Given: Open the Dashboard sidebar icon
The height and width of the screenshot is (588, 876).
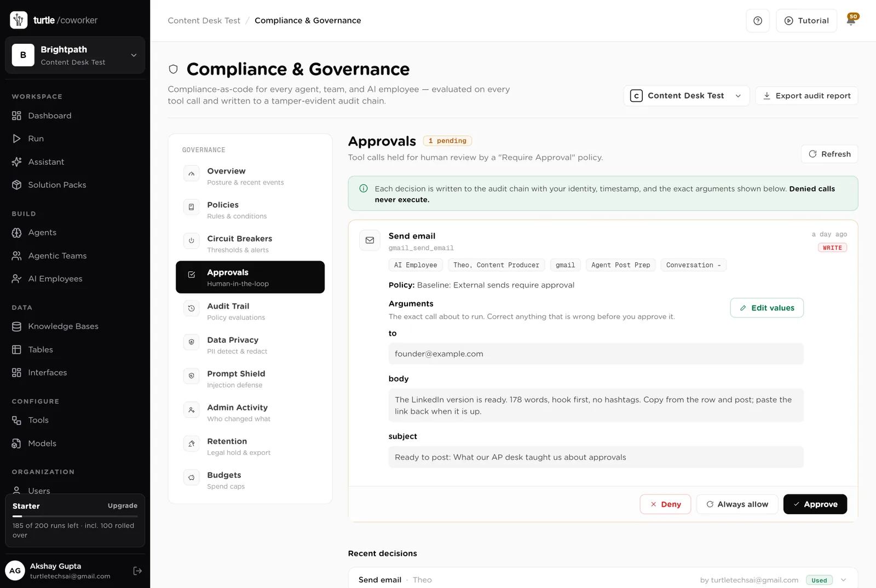Looking at the screenshot, I should click(16, 116).
